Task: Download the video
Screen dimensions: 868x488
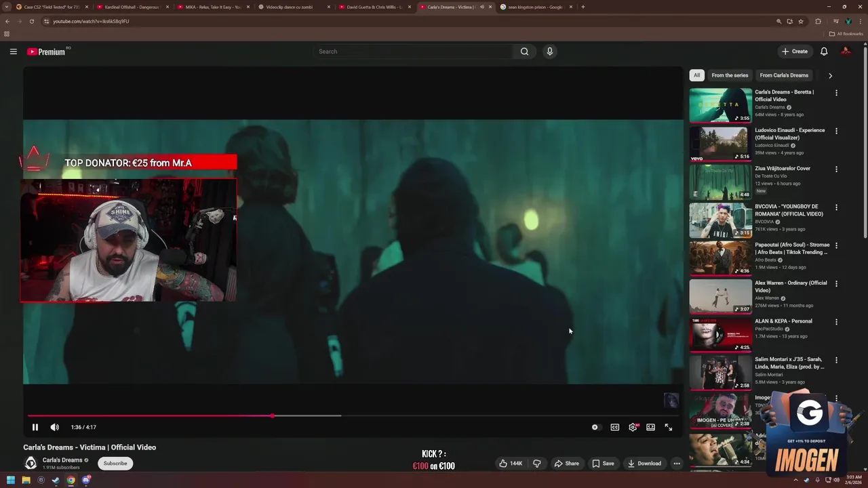Action: click(644, 464)
